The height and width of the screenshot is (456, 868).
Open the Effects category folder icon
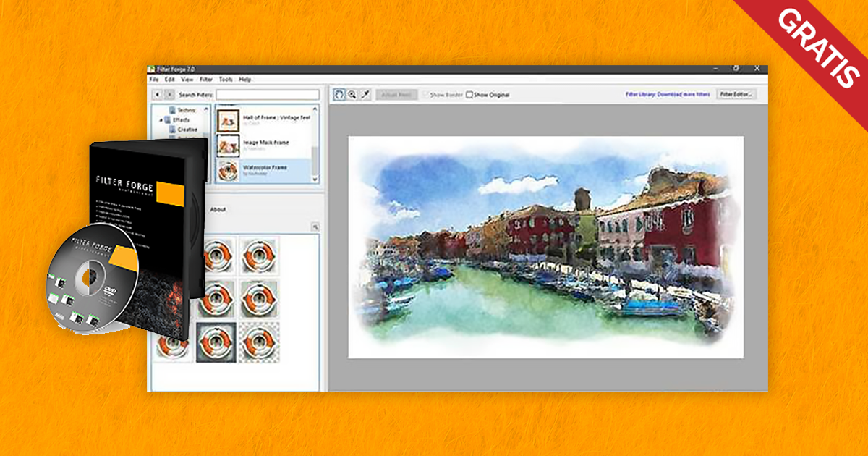(x=169, y=120)
